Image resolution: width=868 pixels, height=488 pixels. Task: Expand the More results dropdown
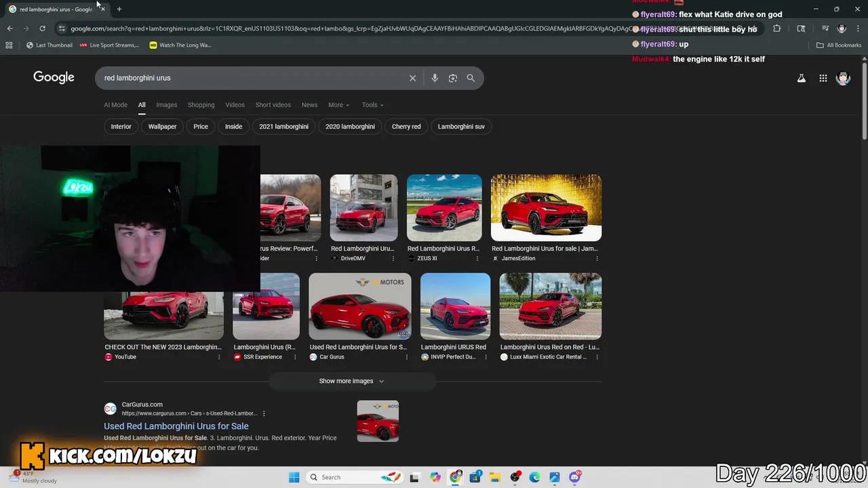pyautogui.click(x=338, y=105)
